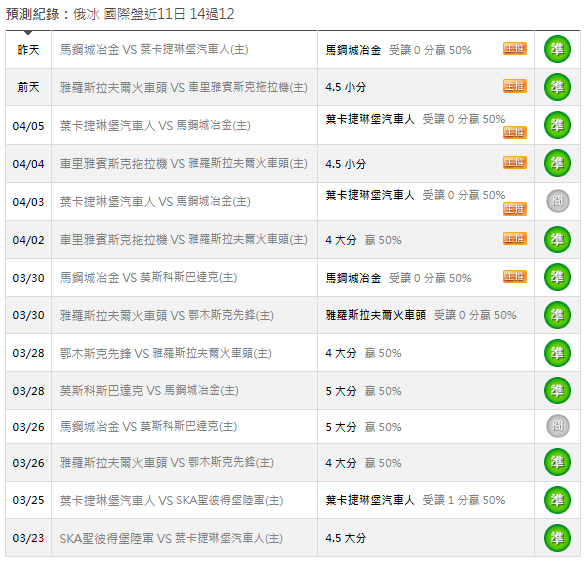Open 03/26 match 馬鋼城冶金 VS 莫斯科斯巴達克(主)

tap(148, 426)
